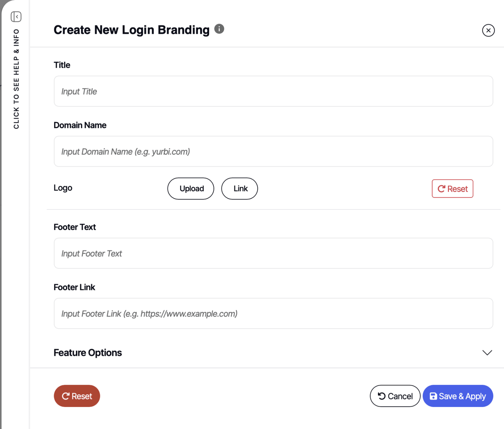Click the vertical Help & Info text
The image size is (504, 429).
click(x=16, y=79)
